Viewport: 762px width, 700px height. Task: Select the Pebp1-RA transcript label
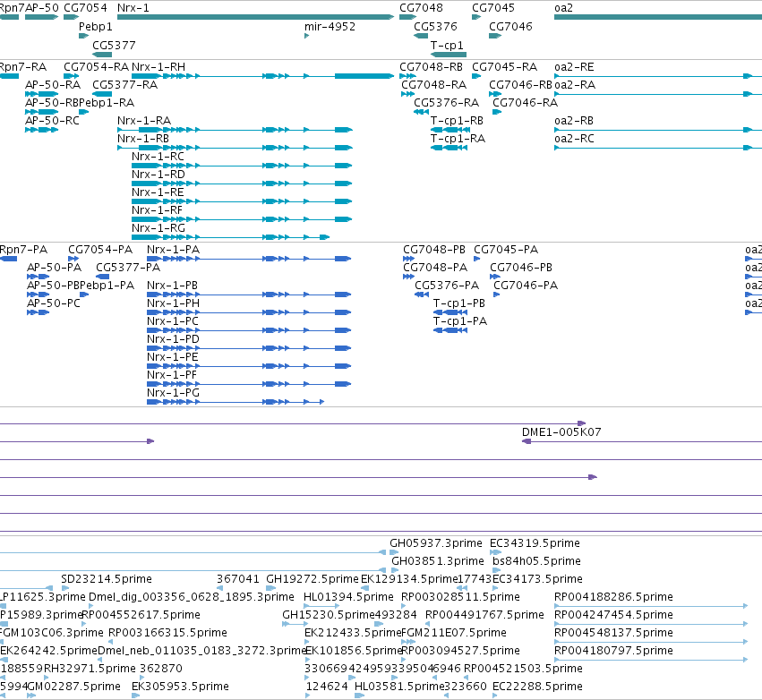[107, 103]
